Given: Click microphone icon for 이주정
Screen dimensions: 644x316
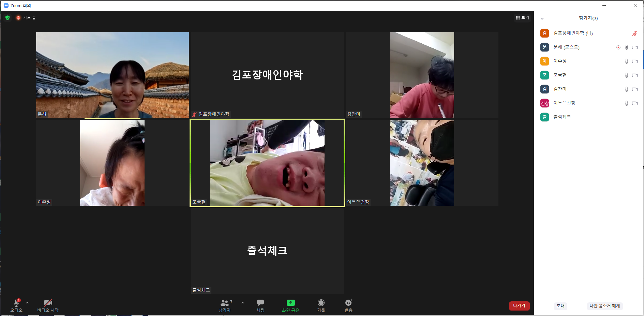Looking at the screenshot, I should click(627, 61).
